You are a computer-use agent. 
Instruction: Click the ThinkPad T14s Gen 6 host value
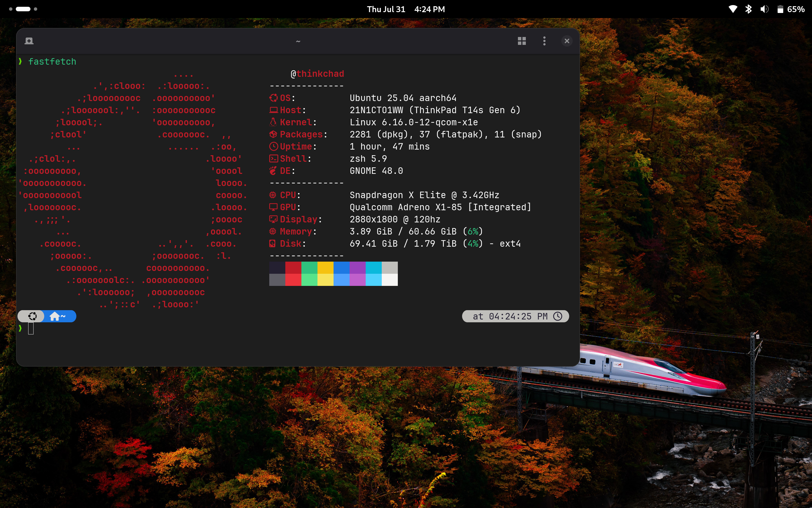[435, 110]
